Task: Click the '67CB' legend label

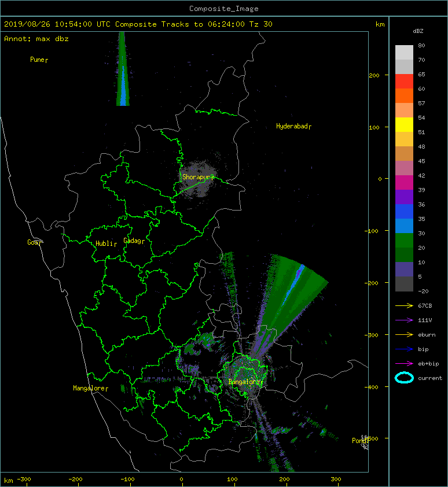Action: pos(425,306)
